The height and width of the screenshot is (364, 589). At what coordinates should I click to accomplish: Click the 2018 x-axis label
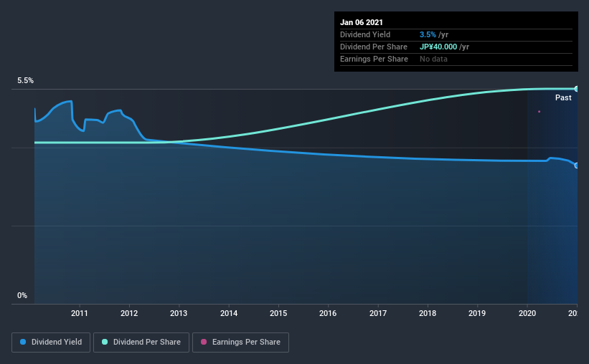pos(428,313)
